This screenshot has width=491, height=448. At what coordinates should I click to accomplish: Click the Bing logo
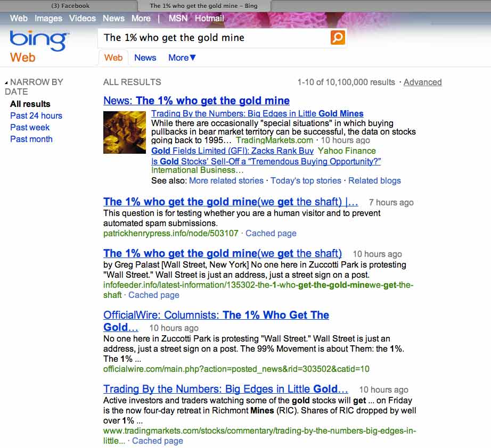39,40
